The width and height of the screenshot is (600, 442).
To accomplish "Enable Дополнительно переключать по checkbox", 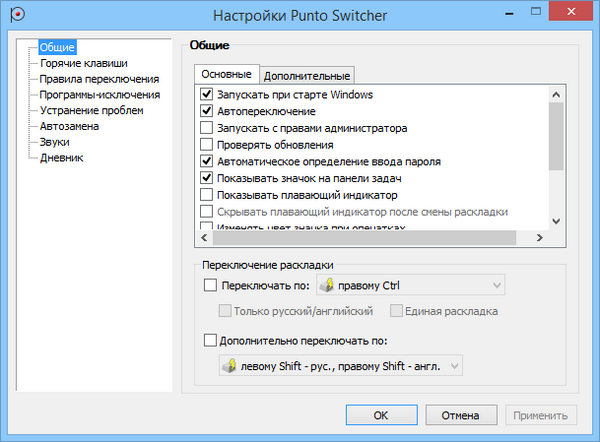I will click(x=209, y=340).
